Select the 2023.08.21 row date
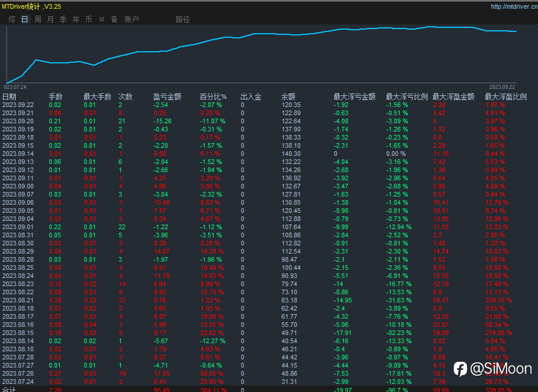Screen dimensions: 538x392 click(x=18, y=301)
